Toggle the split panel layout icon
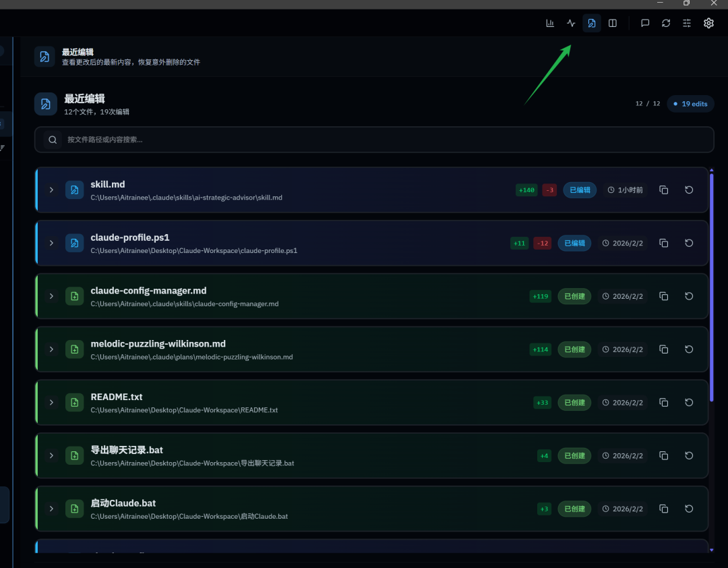 pyautogui.click(x=613, y=23)
